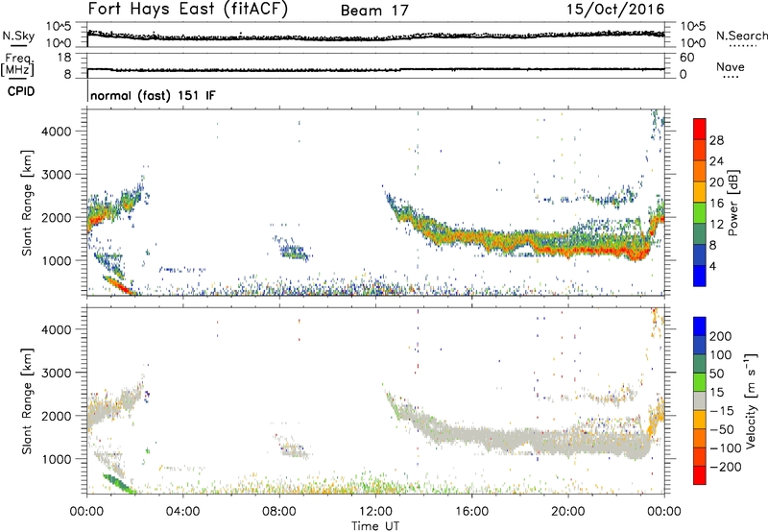Click the "Velocity [m s-1]" colorbar title
Image resolution: width=768 pixels, height=532 pixels.
click(x=751, y=400)
